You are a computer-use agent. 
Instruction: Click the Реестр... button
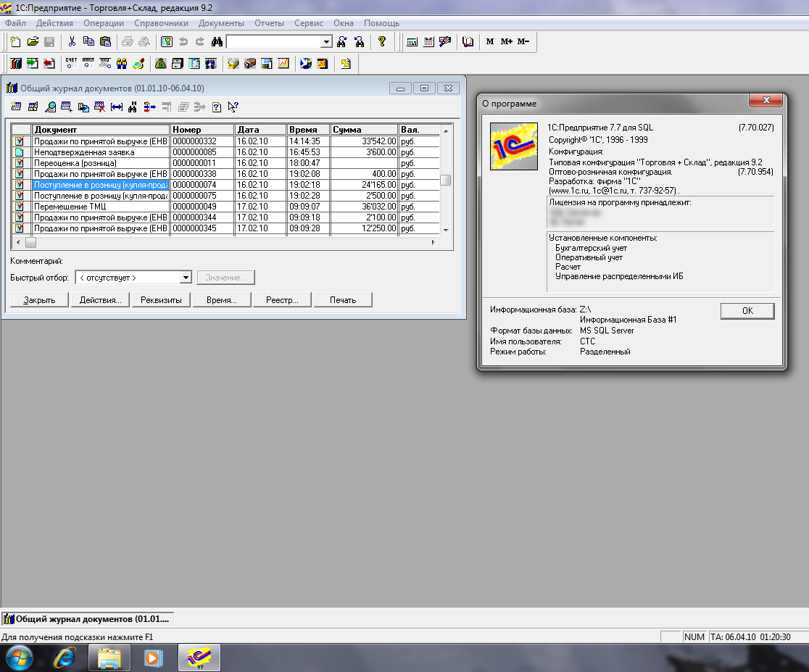tap(282, 300)
